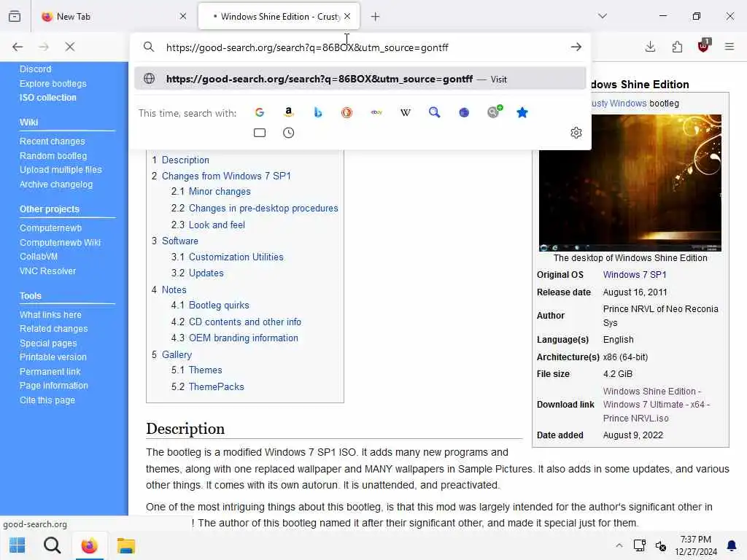Open Archive changelog link

[56, 184]
